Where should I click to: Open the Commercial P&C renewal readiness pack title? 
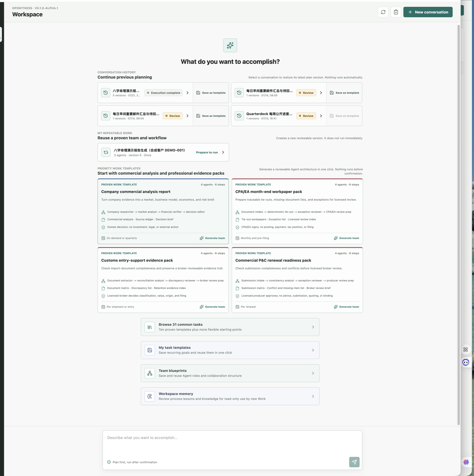pos(273,260)
